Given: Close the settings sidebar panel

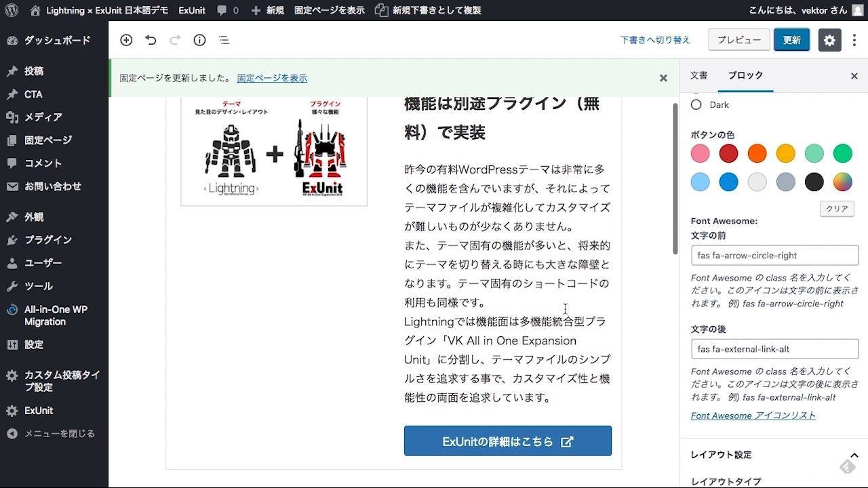Looking at the screenshot, I should pos(854,76).
